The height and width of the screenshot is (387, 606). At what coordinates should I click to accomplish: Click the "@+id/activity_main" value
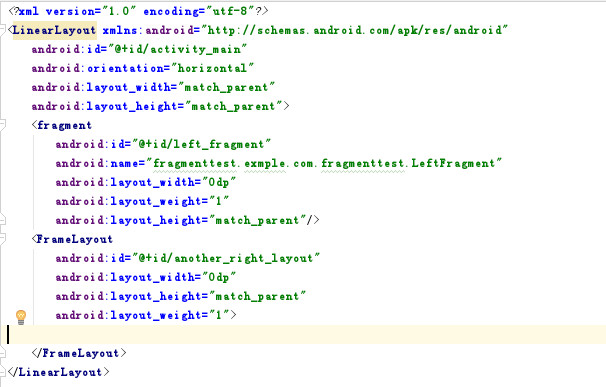(x=177, y=49)
